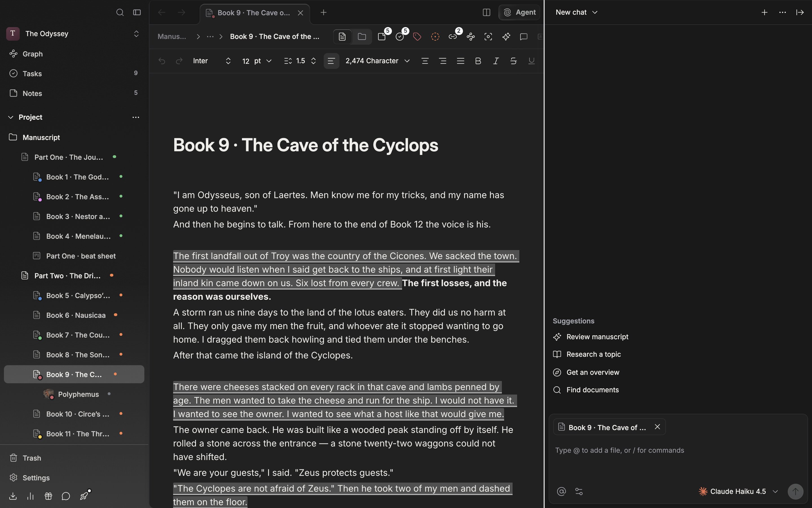
Task: Click the Review manuscript suggestion
Action: coord(591,337)
